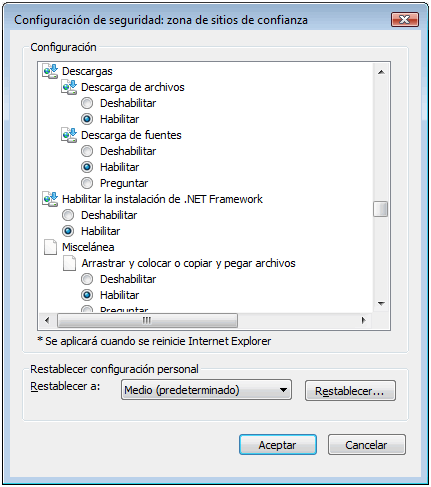431x487 pixels.
Task: Click the Descargas category icon
Action: [50, 71]
